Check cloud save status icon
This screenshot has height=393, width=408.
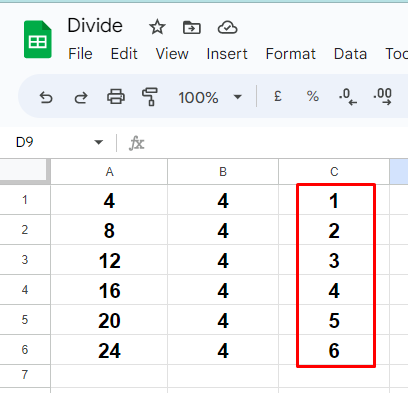(227, 27)
